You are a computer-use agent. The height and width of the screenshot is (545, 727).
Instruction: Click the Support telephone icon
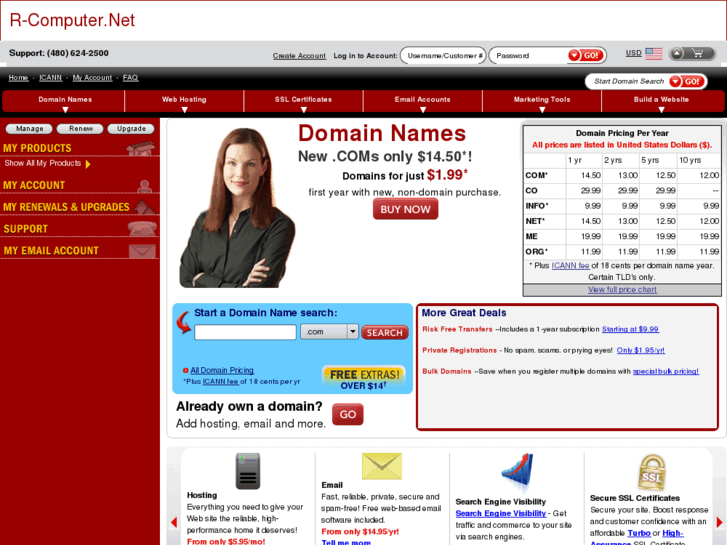pyautogui.click(x=142, y=228)
